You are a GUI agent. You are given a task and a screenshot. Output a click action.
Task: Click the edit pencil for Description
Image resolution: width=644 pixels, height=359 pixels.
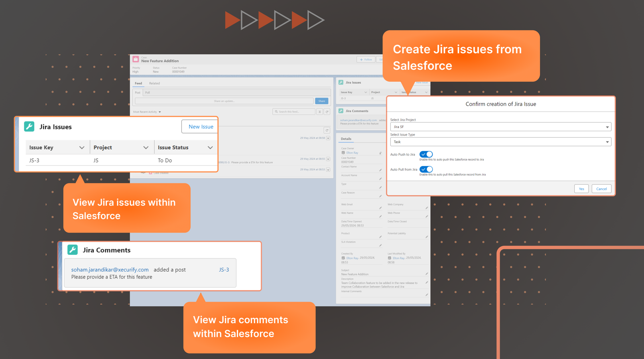coord(427,282)
